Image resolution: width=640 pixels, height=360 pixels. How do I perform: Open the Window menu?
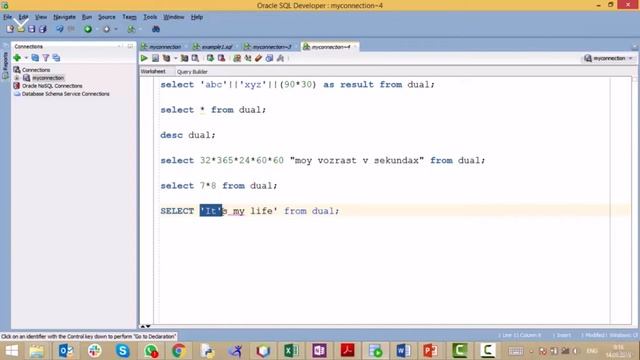173,17
